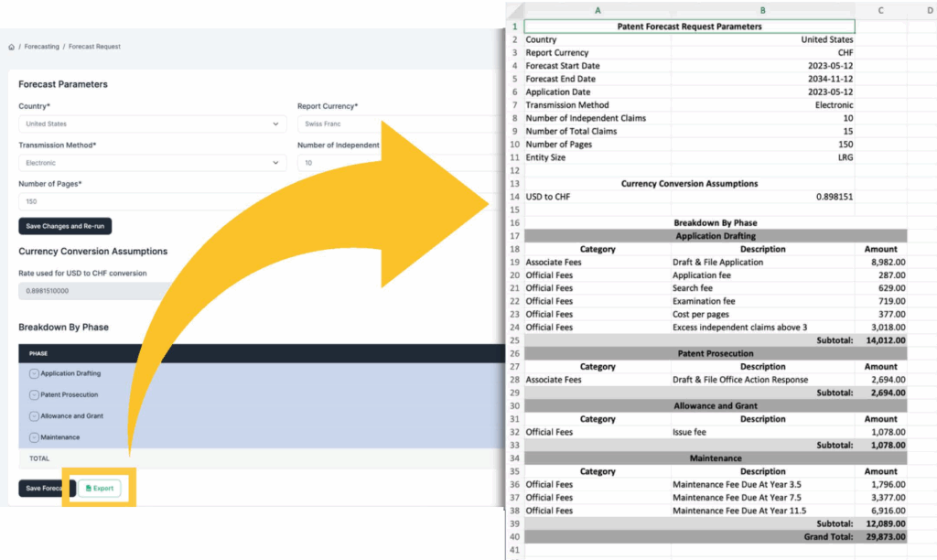Click the USD to CHF rate field

pyautogui.click(x=92, y=291)
